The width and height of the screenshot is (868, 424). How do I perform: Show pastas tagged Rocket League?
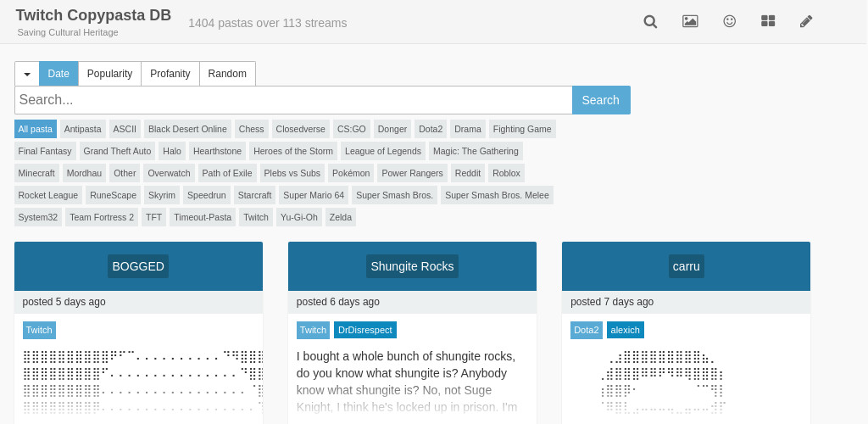48,195
